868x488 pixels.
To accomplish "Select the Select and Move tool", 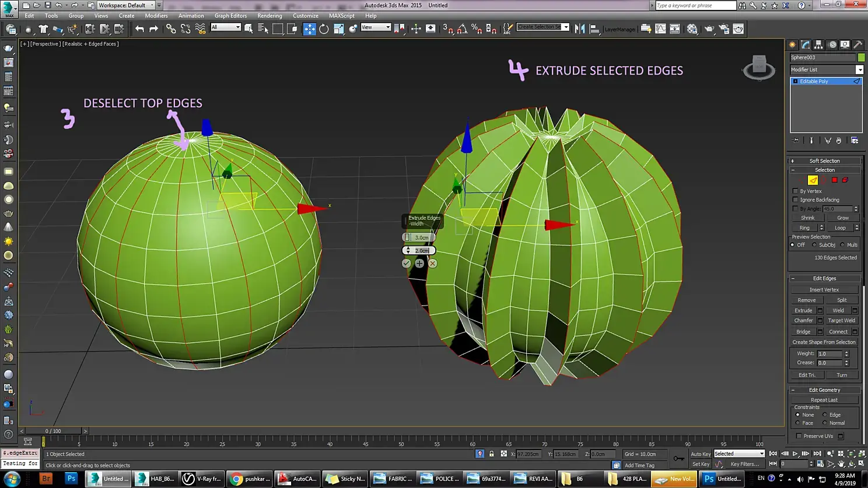I will [309, 29].
